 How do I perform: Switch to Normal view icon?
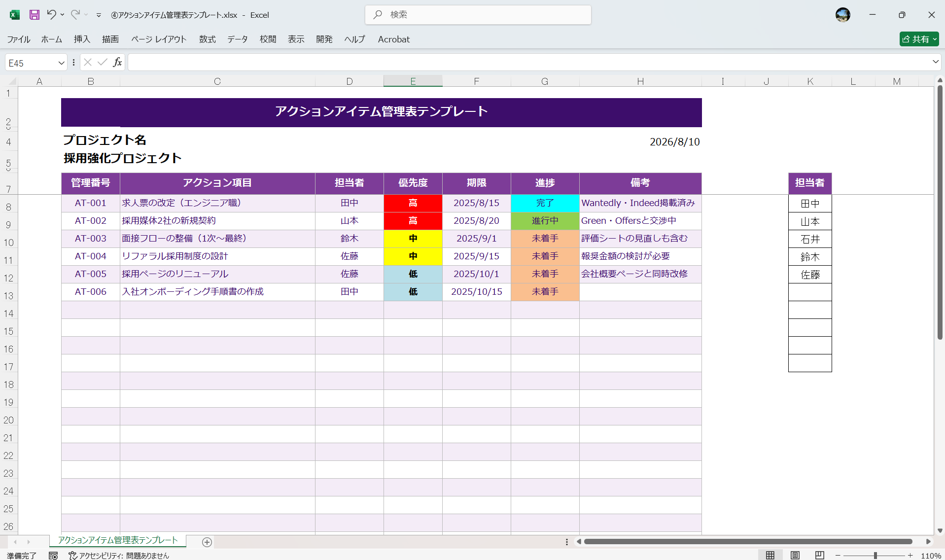pyautogui.click(x=770, y=555)
